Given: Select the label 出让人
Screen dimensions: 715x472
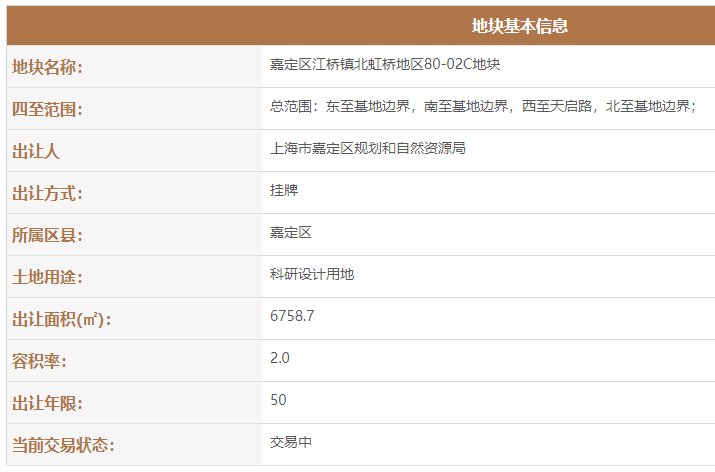Looking at the screenshot, I should 36,151.
